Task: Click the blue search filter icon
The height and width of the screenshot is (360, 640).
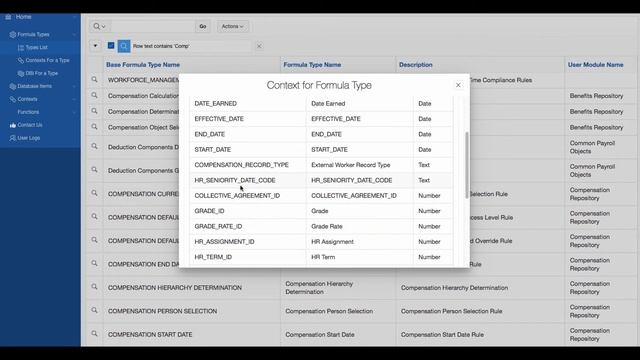Action: tap(124, 46)
